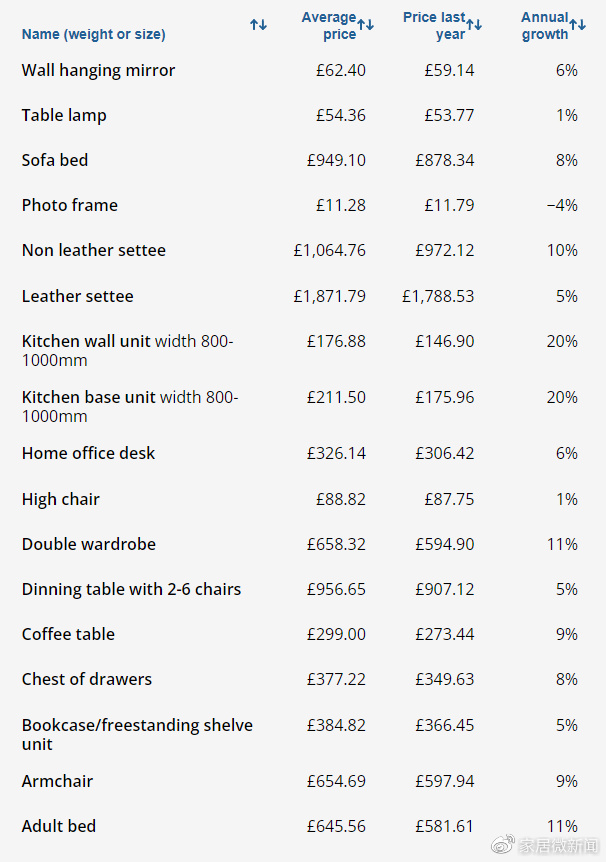The image size is (606, 862).
Task: Click the sort arrows beside Average price
Action: click(x=366, y=24)
